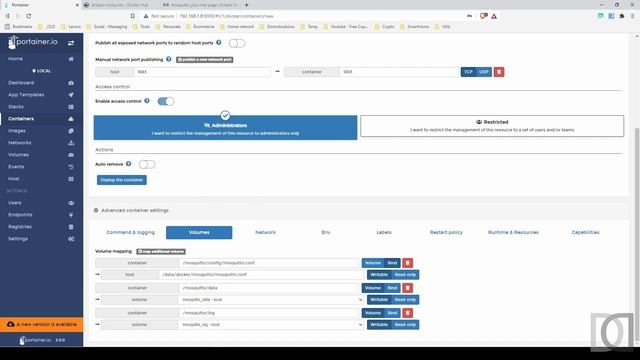Open the Dashboard page
This screenshot has height=360, width=640.
[21, 83]
